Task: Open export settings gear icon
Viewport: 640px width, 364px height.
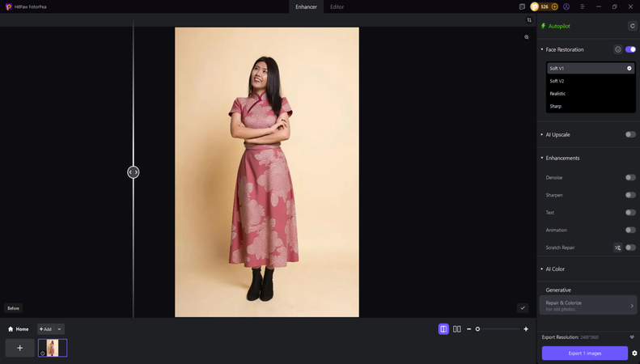Action: (x=634, y=353)
